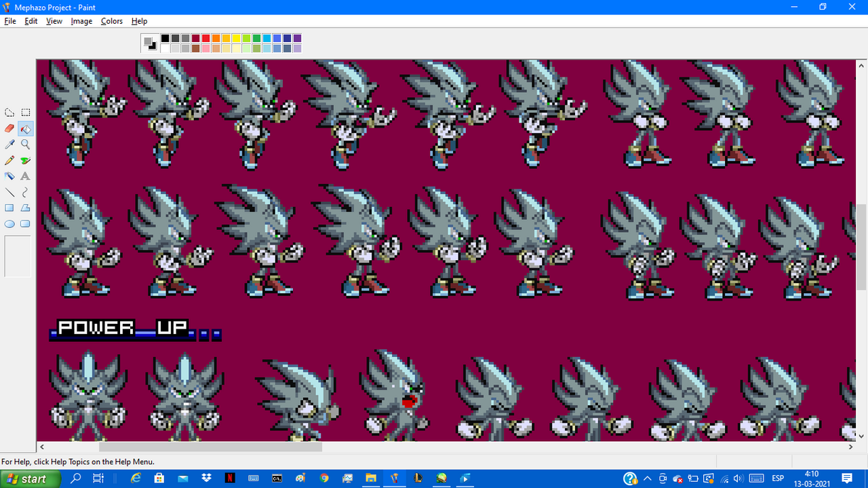The width and height of the screenshot is (868, 488).
Task: Click the Start button
Action: coord(30,478)
